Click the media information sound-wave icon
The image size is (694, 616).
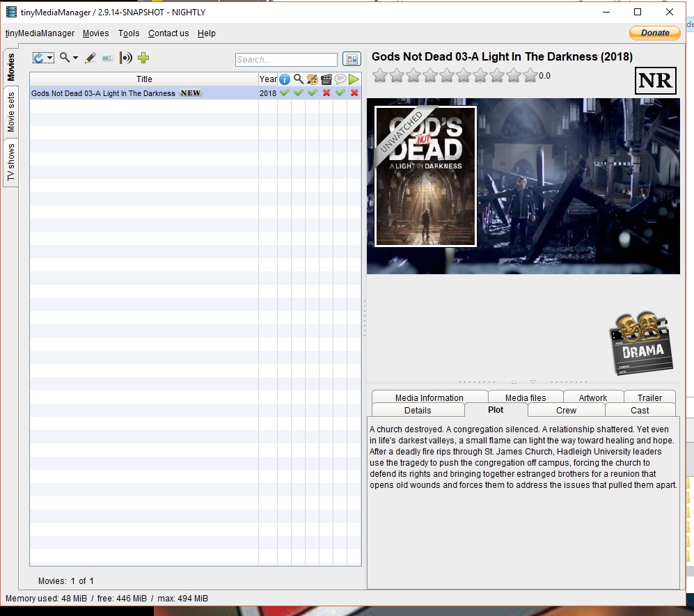coord(126,58)
